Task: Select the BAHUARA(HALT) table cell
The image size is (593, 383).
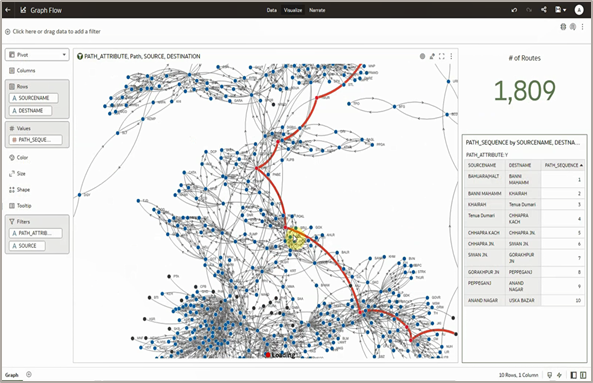Action: coord(485,179)
